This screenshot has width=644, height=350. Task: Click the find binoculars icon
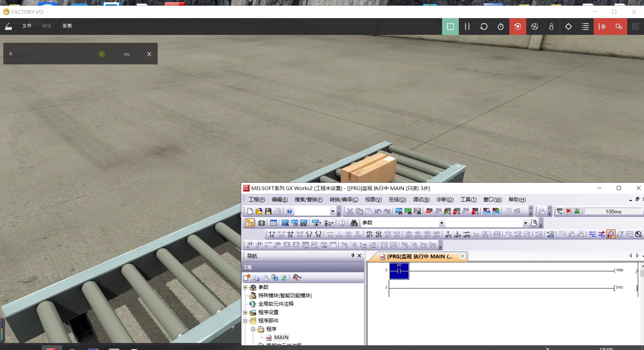[354, 223]
